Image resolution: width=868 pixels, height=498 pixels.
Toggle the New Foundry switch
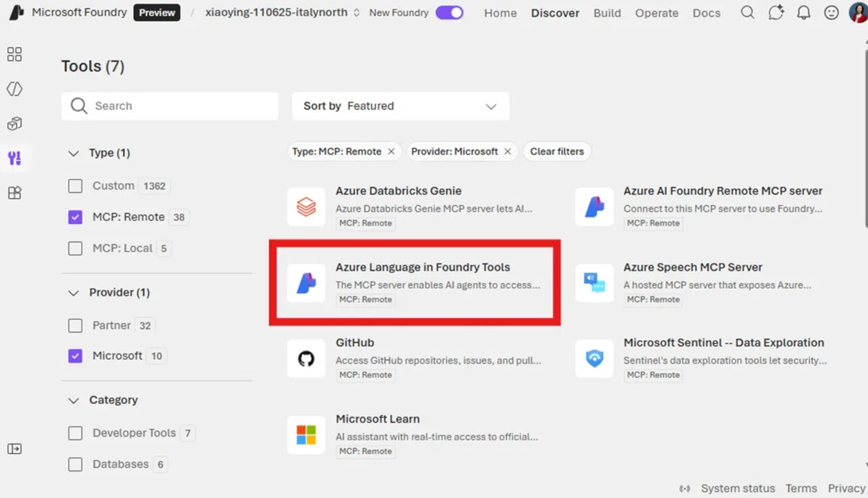(x=449, y=12)
